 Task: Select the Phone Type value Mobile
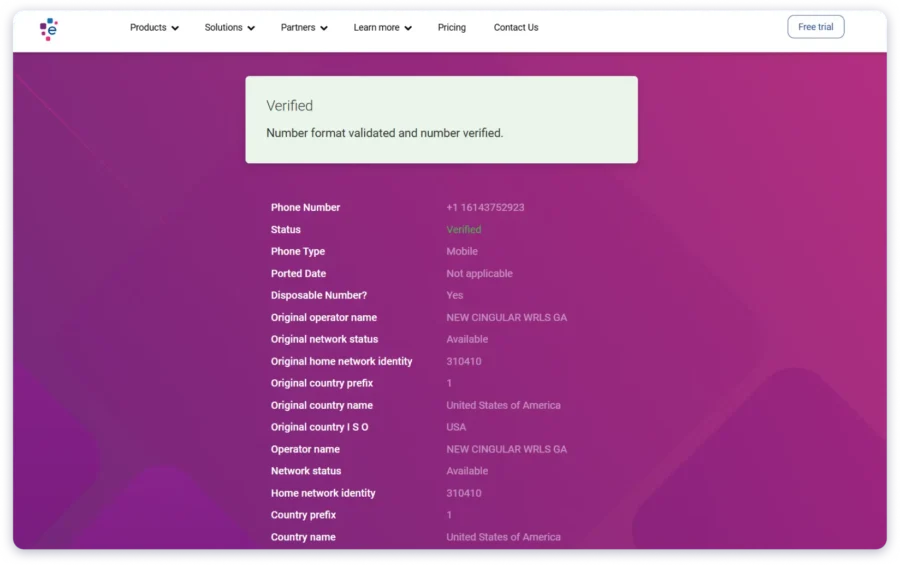point(462,251)
